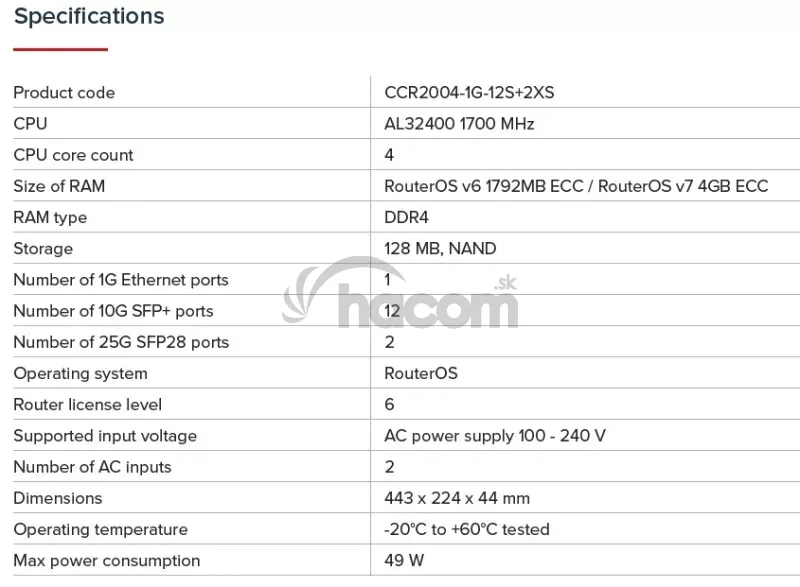The image size is (800, 587).
Task: Click the hacom.sk watermark logo
Action: coord(400,300)
